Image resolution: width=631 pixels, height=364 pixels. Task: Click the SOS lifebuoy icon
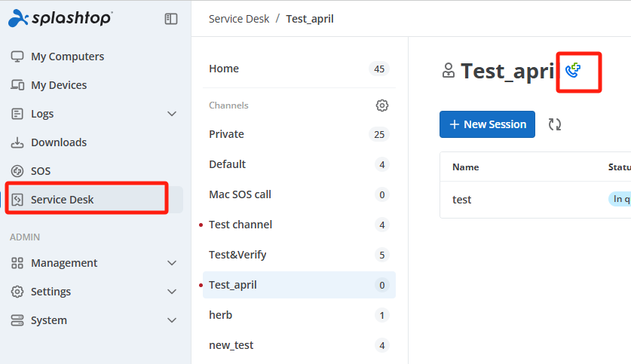tap(17, 171)
